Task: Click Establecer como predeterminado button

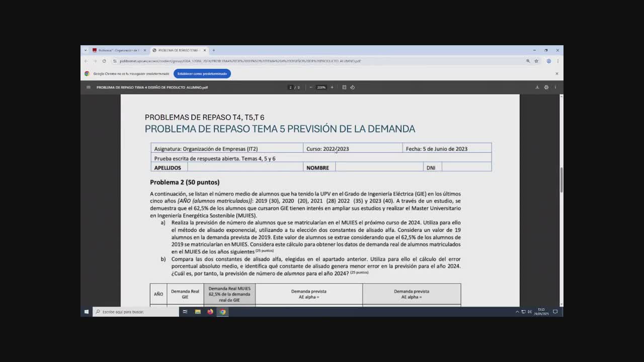Action: [x=202, y=74]
